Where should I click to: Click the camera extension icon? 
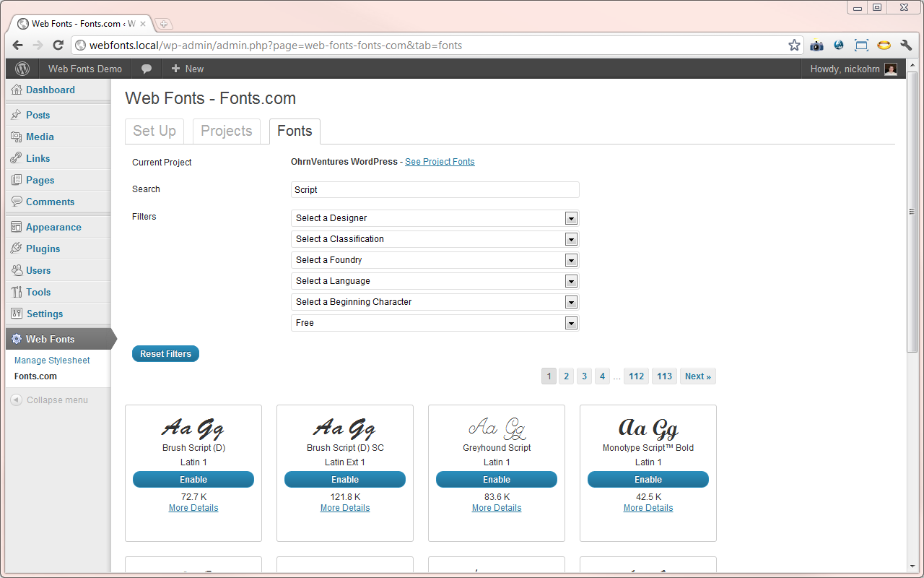(x=816, y=45)
